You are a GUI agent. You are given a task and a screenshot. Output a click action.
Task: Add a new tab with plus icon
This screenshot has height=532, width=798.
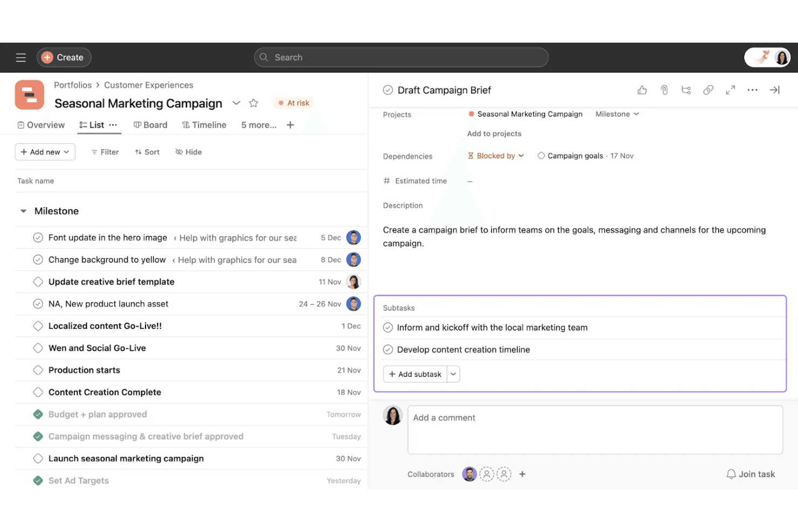tap(290, 125)
